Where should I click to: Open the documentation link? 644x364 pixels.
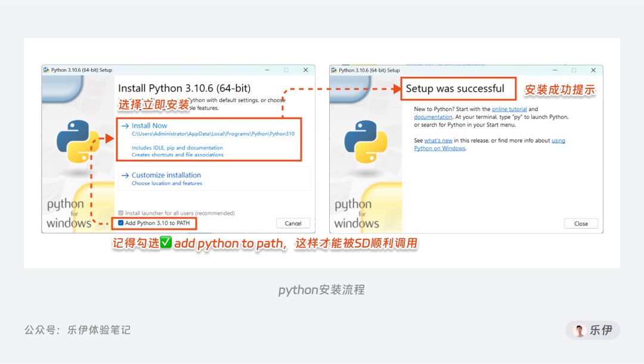pyautogui.click(x=433, y=117)
